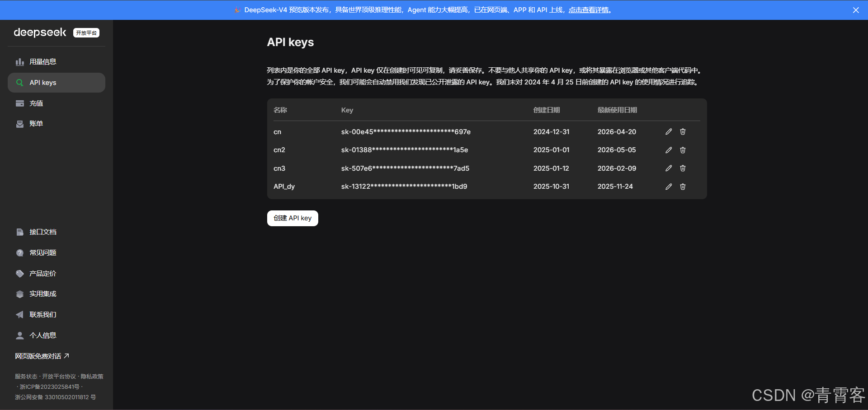Rename the cn3 API key
The height and width of the screenshot is (410, 868).
point(669,168)
